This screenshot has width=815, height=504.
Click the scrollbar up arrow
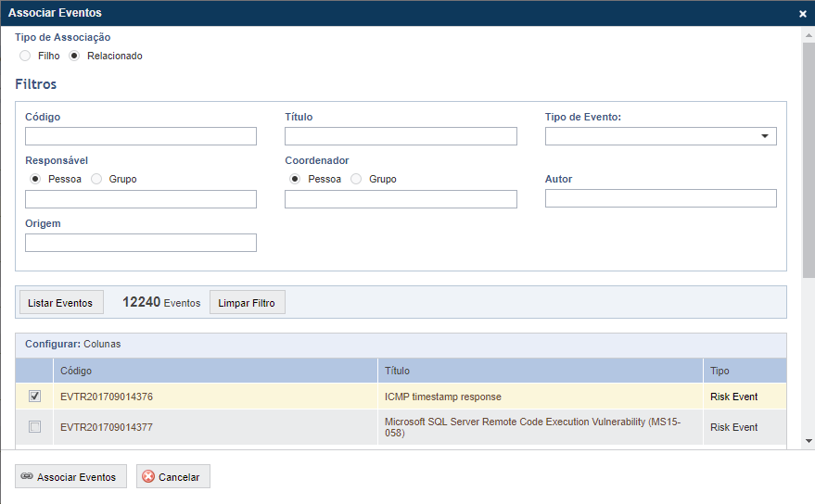point(809,35)
